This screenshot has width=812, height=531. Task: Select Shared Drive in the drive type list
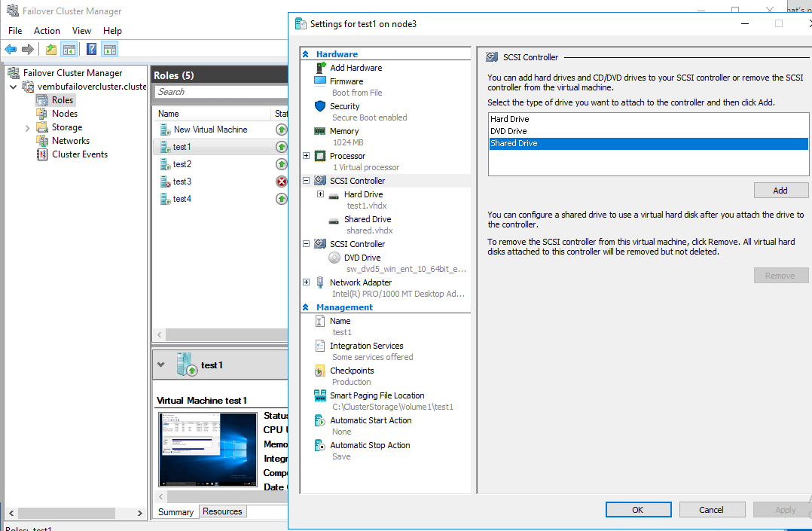[x=648, y=144]
